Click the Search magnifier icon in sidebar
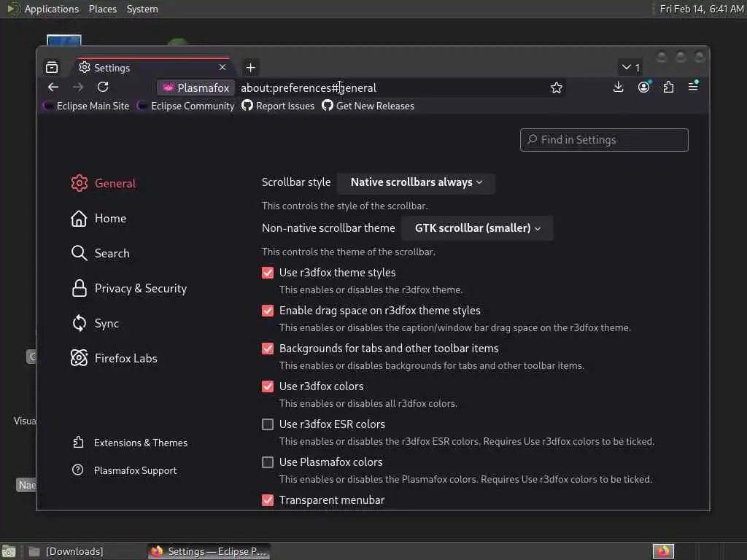The width and height of the screenshot is (747, 560). 79,253
